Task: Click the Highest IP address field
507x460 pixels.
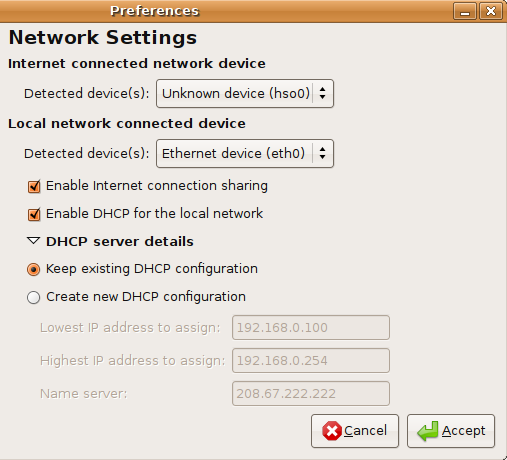Action: point(311,360)
